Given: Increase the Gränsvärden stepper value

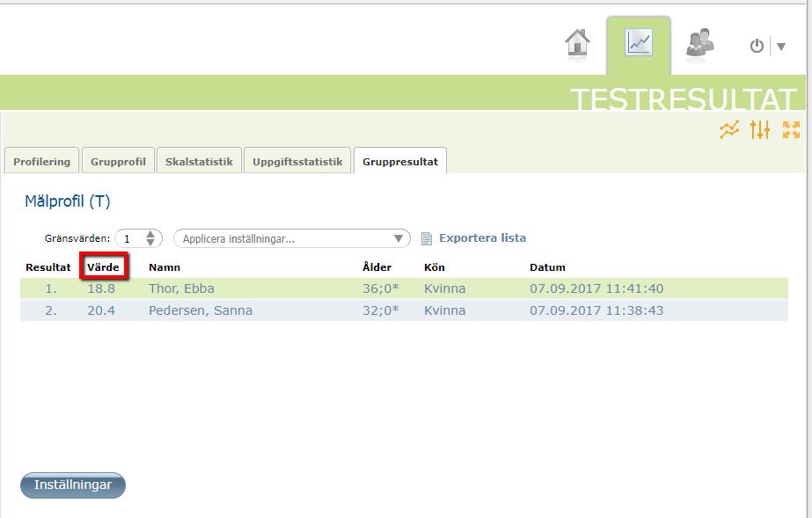Looking at the screenshot, I should 150,234.
